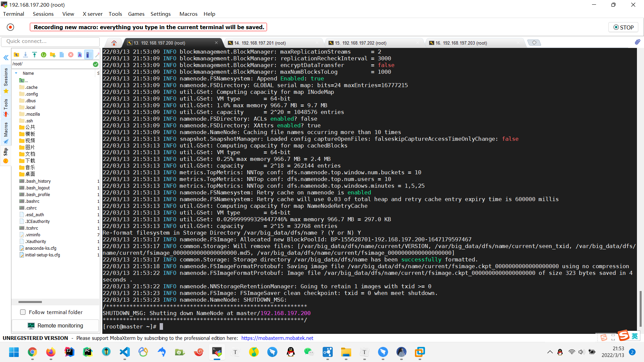Open WeChat from the taskbar
Viewport: 644px width, 362px height.
point(309,352)
